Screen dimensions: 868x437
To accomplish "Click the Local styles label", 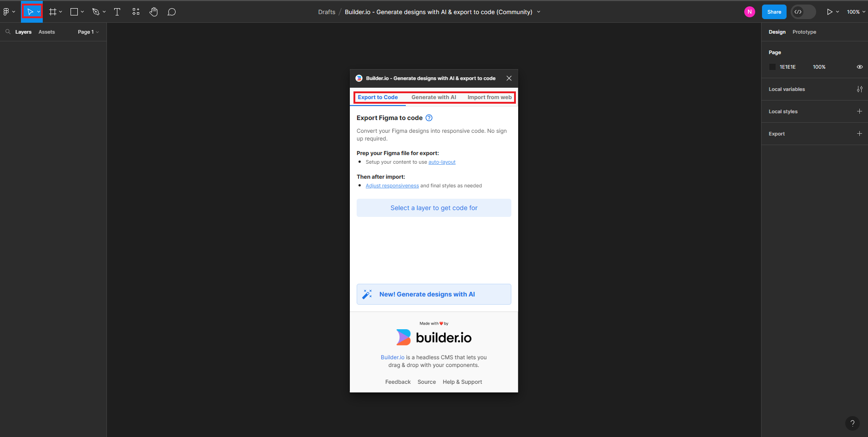I will (783, 111).
